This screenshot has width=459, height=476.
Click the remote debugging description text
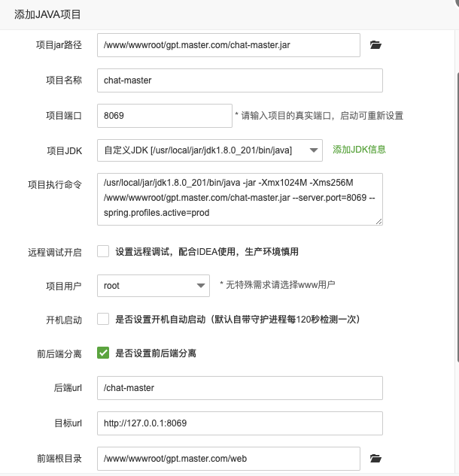click(x=207, y=252)
